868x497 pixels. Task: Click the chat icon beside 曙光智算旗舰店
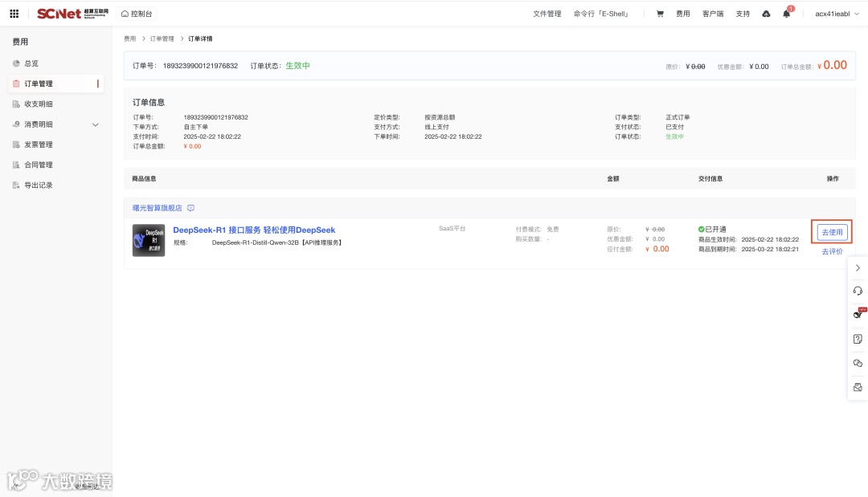point(191,208)
